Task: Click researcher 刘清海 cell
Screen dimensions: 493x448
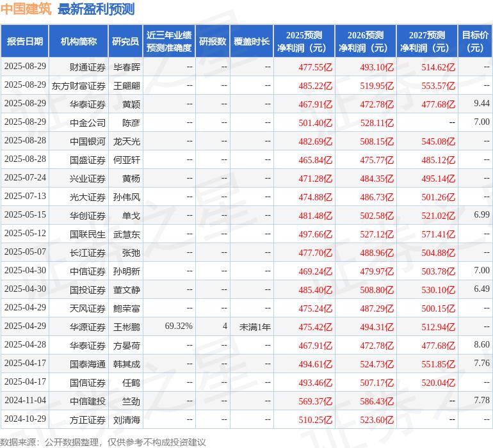Action: [x=127, y=419]
